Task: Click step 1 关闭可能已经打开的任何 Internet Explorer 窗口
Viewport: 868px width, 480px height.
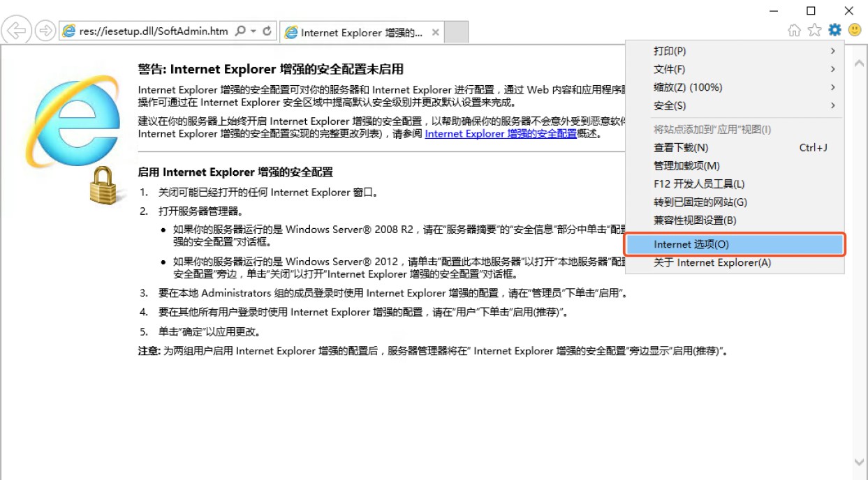Action: (x=268, y=193)
